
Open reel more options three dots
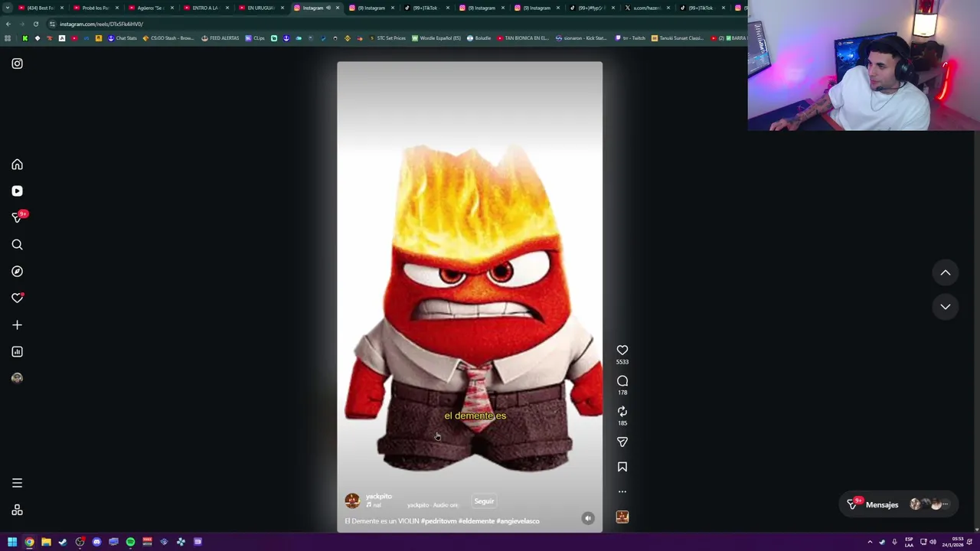pos(622,492)
